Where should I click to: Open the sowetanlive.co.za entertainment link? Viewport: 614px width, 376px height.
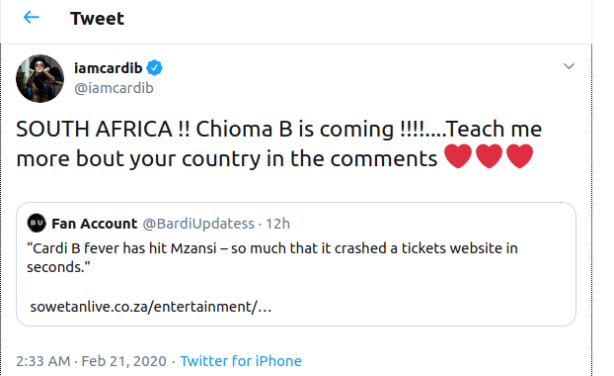click(x=151, y=307)
